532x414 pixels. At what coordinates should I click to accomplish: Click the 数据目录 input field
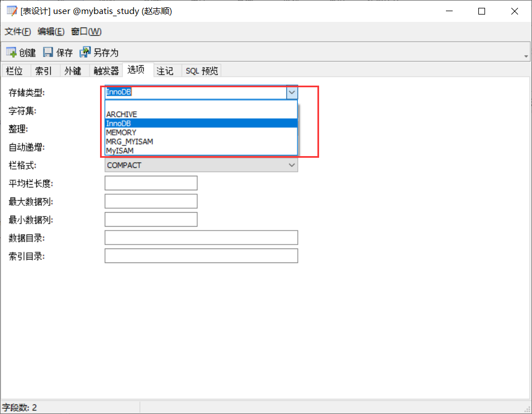pyautogui.click(x=201, y=238)
